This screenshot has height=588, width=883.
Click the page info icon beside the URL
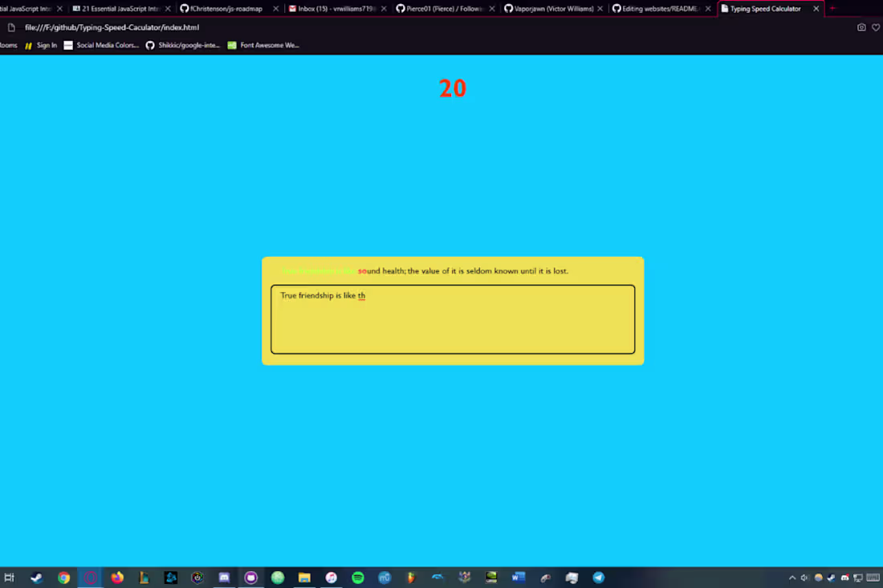[11, 27]
